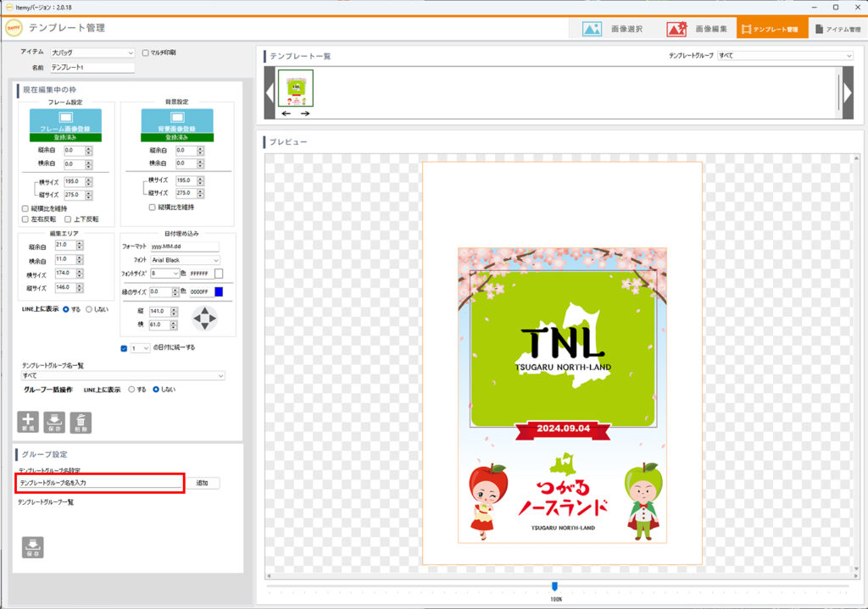Move template order with small right arrow
868x609 pixels.
click(305, 113)
